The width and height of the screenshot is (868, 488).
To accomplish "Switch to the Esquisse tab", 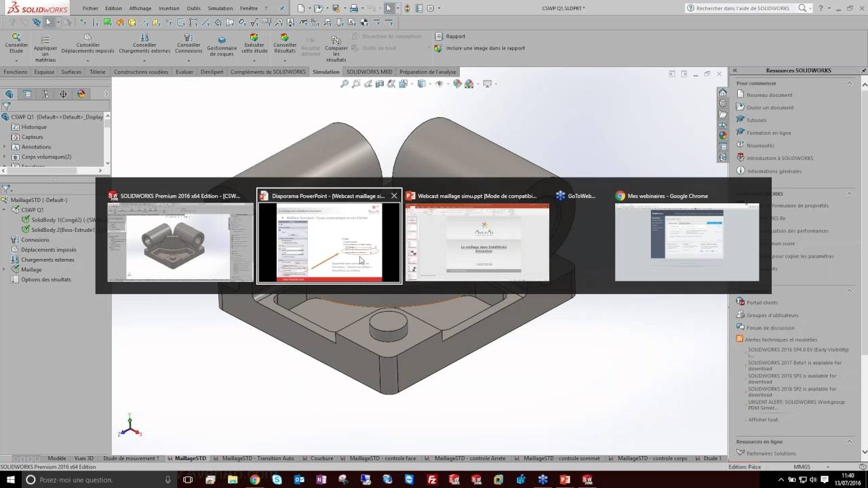I will [x=44, y=72].
